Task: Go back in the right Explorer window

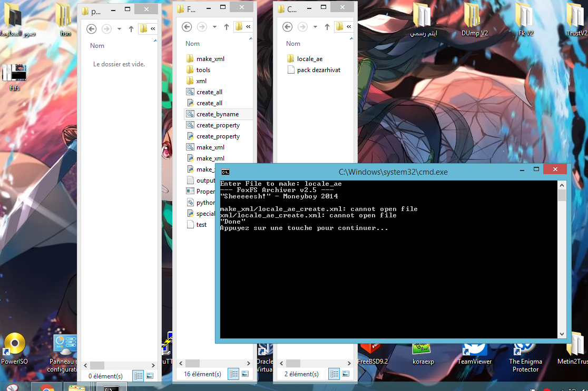Action: point(287,27)
